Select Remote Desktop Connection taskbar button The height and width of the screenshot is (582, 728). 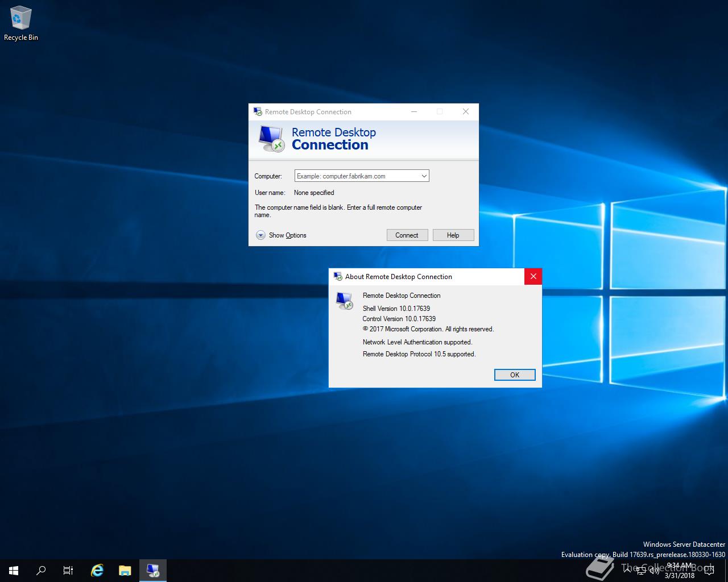(153, 571)
